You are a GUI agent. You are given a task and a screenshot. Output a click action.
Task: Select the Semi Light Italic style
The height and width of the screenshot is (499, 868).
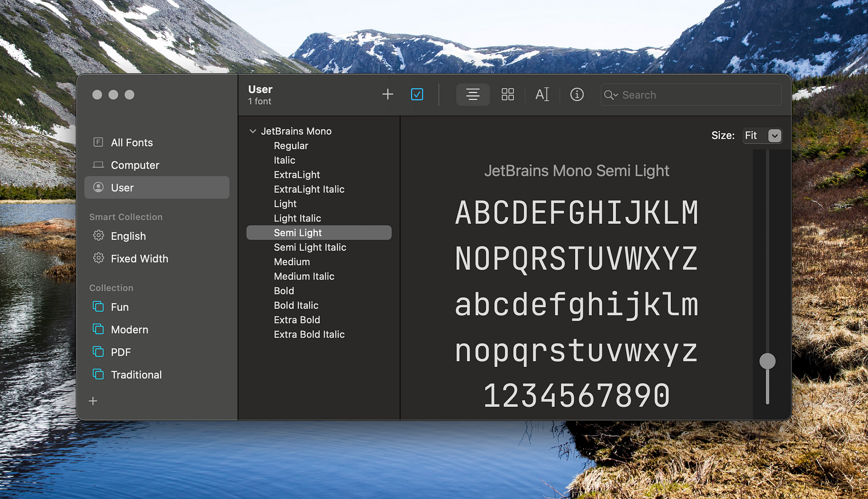pyautogui.click(x=310, y=247)
